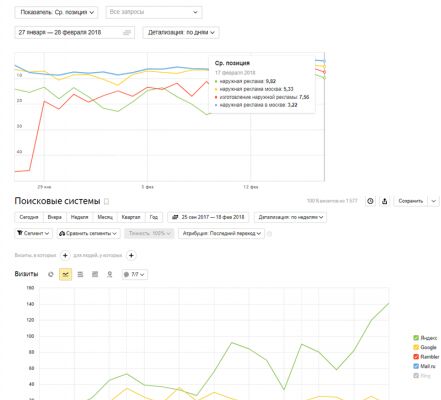Screen dimensions: 441x400
Task: Toggle the Google series checkbox in the legend
Action: pos(416,347)
